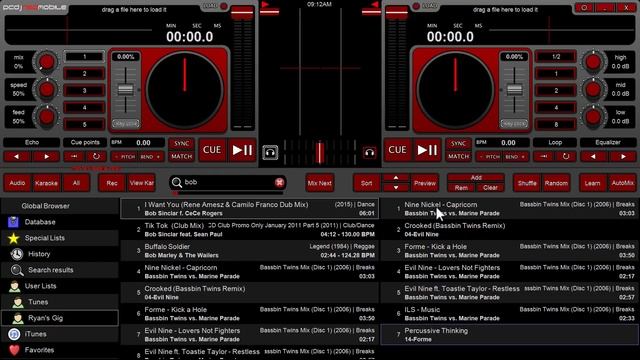Select Ryan's Gig user list
The height and width of the screenshot is (360, 640).
coord(60,318)
